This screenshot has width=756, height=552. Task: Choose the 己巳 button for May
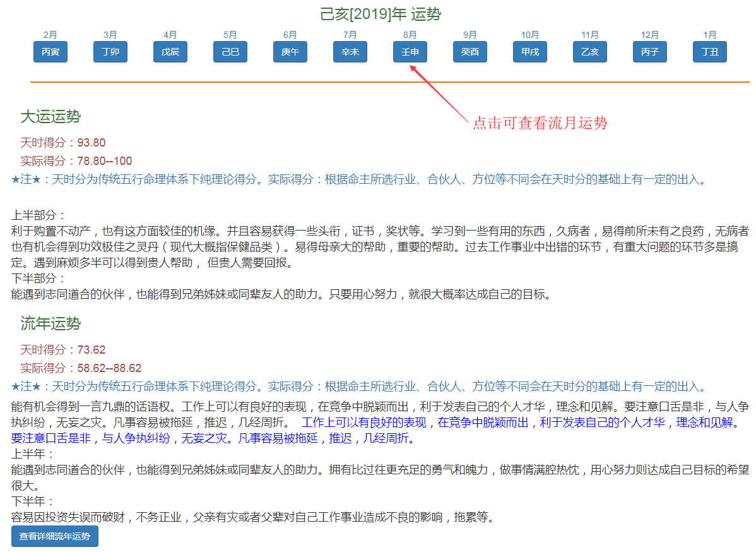tap(230, 52)
